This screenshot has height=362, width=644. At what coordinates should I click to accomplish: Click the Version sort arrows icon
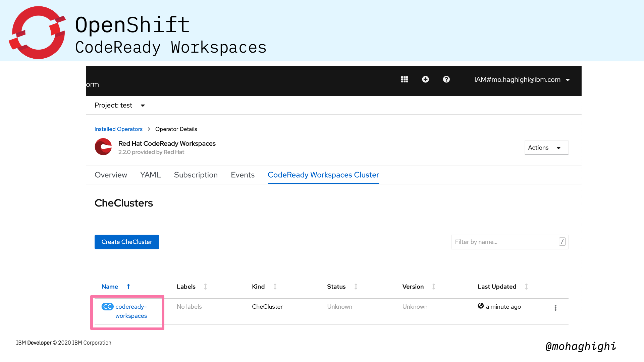pyautogui.click(x=434, y=287)
